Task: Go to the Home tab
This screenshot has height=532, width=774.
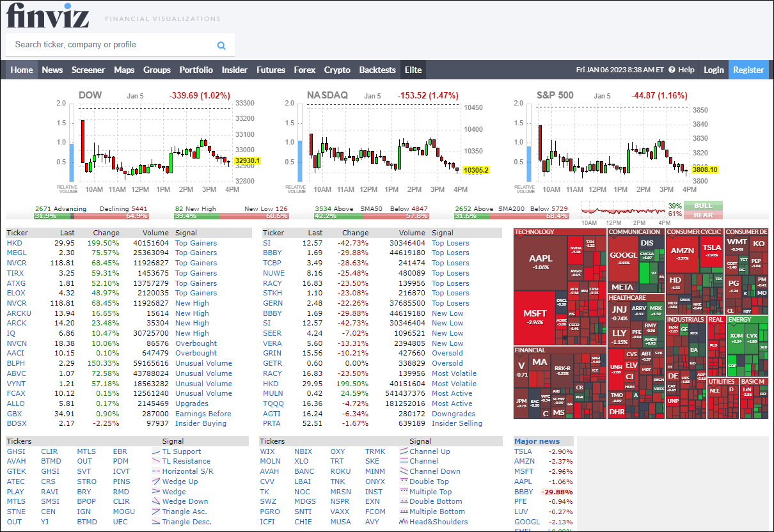Action: [x=22, y=70]
